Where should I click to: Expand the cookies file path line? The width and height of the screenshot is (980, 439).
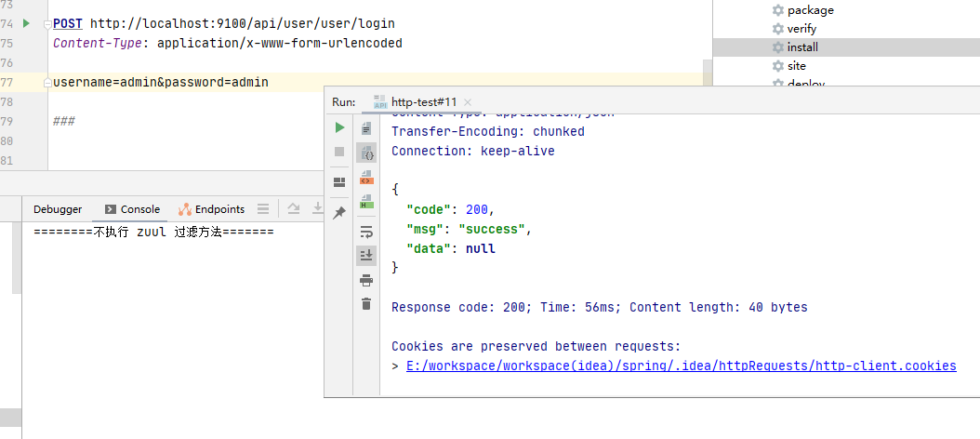(x=396, y=366)
